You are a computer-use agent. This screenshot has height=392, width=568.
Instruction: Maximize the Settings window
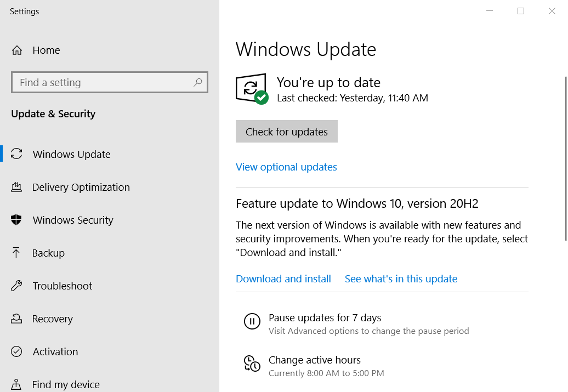pos(520,11)
